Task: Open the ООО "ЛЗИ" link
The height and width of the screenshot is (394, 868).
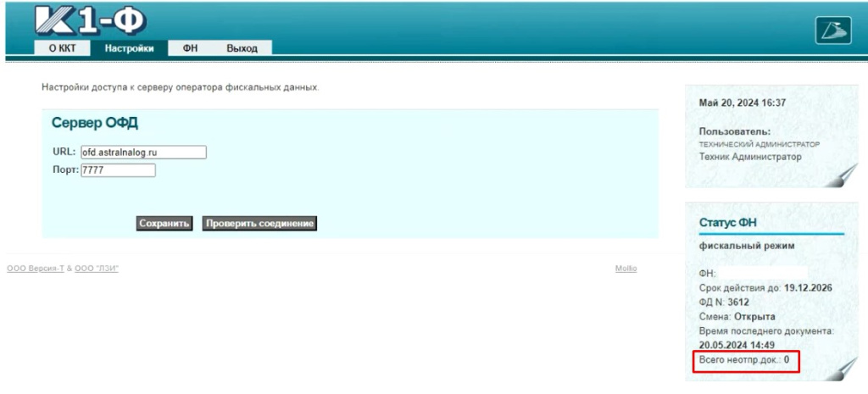Action: tap(97, 269)
